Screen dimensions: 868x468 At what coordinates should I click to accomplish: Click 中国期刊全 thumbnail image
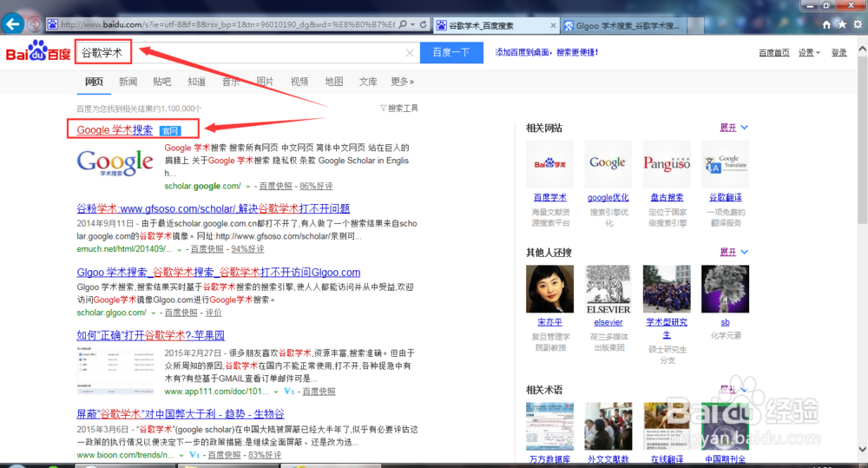click(725, 426)
